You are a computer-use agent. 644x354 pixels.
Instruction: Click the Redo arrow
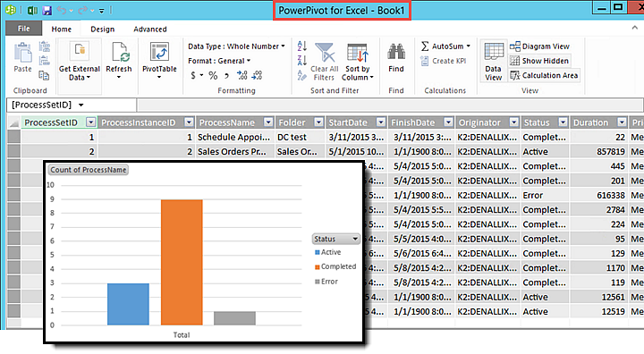83,10
